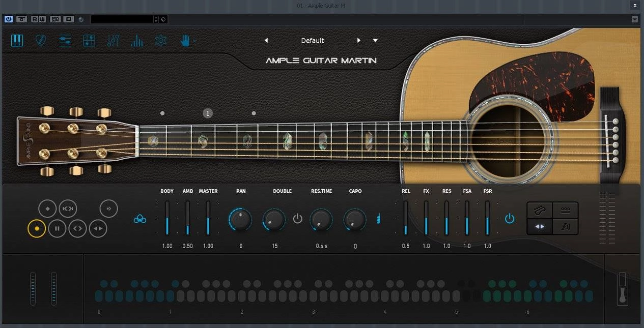Click the RES.TIME value 0.4 s
Viewport: 644px width, 328px height.
coord(321,246)
